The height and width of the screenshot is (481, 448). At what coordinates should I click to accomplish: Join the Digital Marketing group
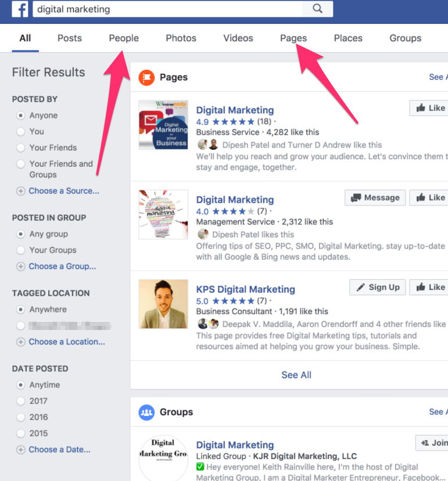click(x=433, y=443)
